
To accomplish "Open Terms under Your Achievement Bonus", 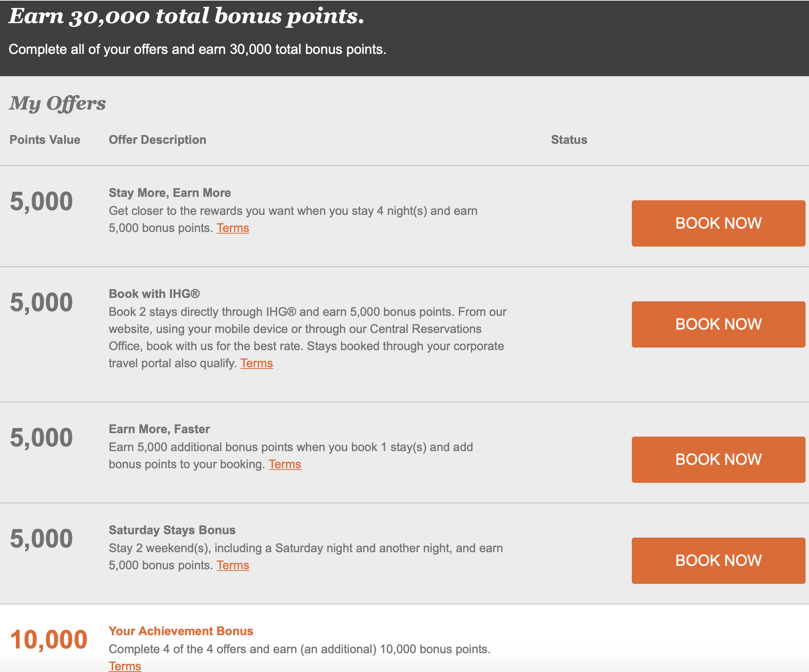I will (x=125, y=666).
